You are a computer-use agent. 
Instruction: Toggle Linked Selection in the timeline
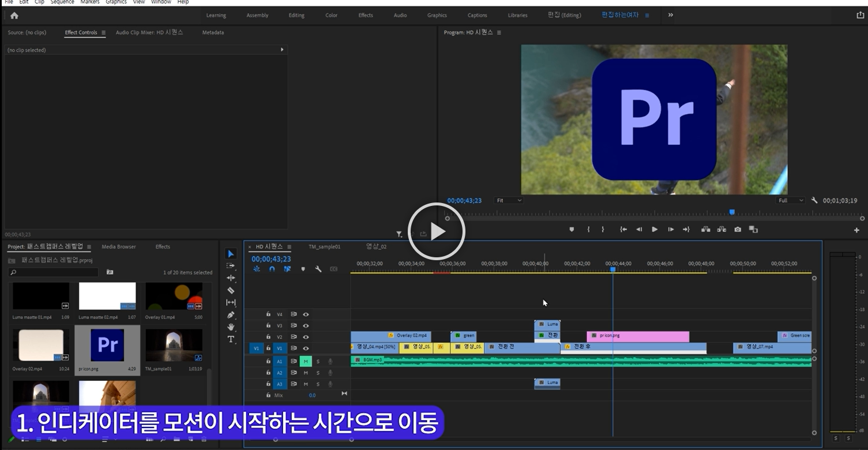point(287,269)
